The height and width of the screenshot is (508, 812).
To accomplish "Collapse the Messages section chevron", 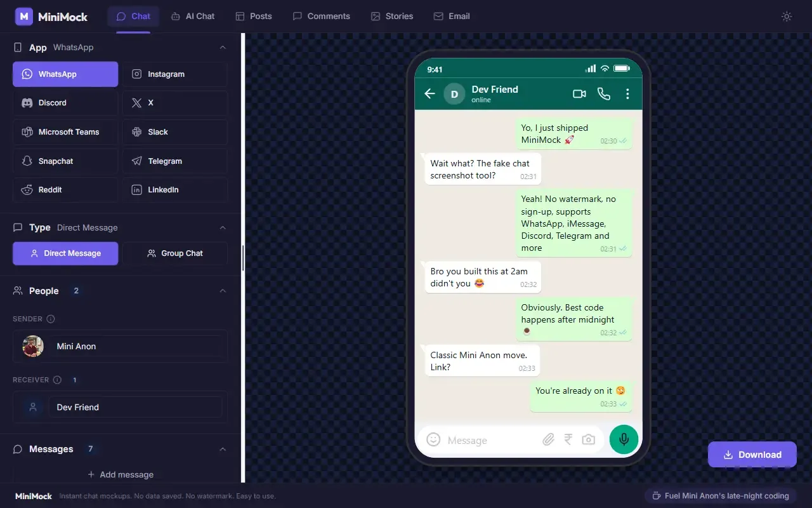I will (223, 449).
